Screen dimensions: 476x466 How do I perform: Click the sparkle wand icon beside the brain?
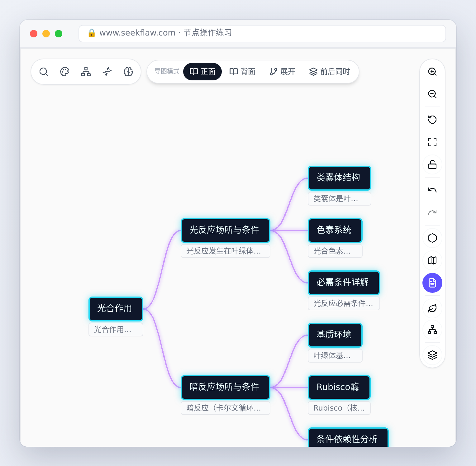coord(107,72)
